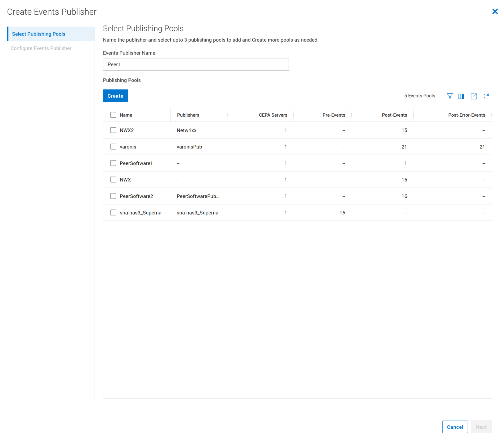Image resolution: width=504 pixels, height=439 pixels.
Task: Close the Create Events Publisher dialog
Action: coord(495,11)
